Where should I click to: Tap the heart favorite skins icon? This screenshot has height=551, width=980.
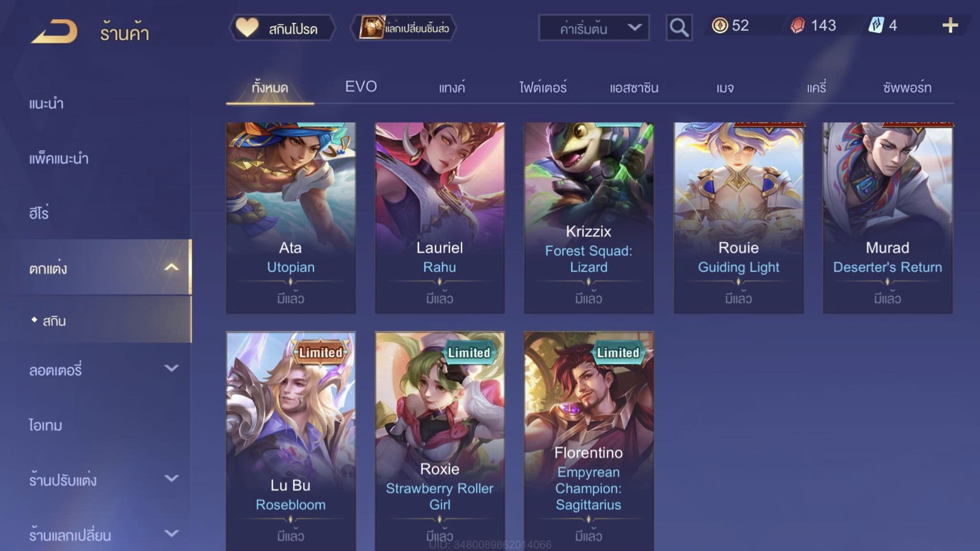pyautogui.click(x=247, y=28)
